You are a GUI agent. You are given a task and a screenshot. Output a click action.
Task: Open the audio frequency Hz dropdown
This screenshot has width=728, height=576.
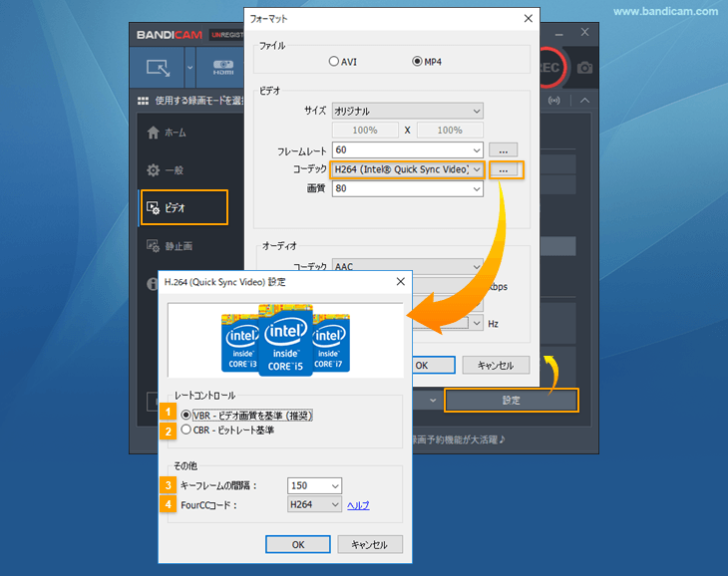click(477, 323)
